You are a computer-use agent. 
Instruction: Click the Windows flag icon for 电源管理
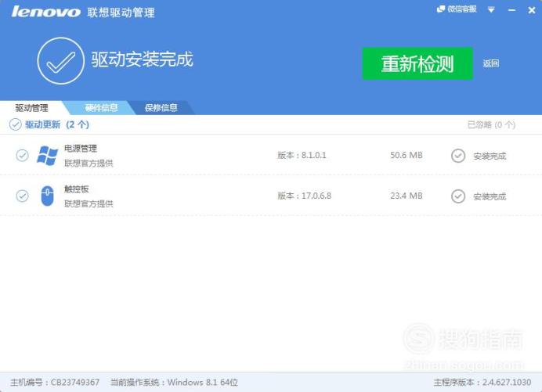click(x=47, y=156)
